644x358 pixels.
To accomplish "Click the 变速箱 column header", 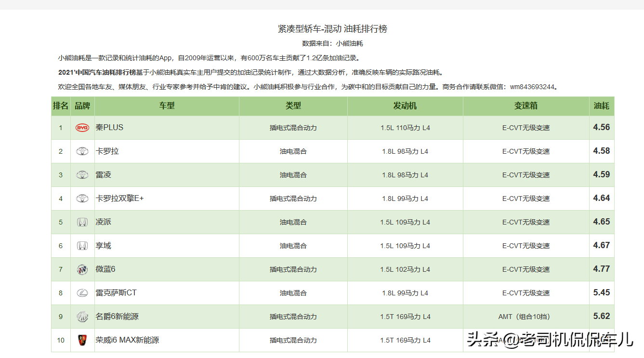I will (x=526, y=106).
